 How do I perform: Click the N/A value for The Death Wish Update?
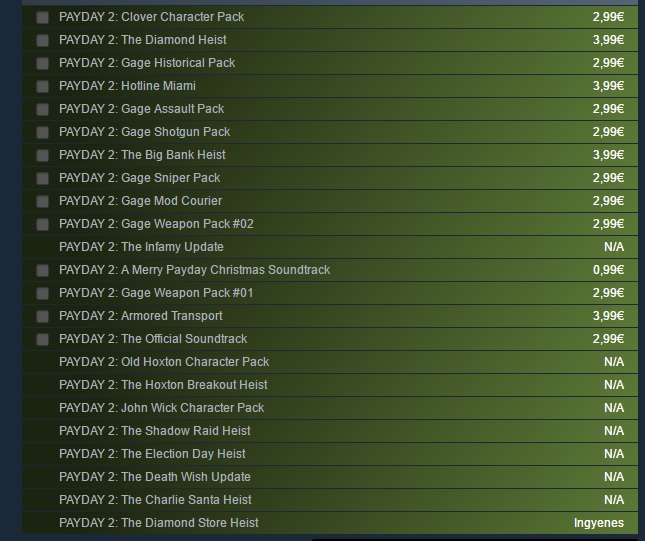[x=614, y=477]
